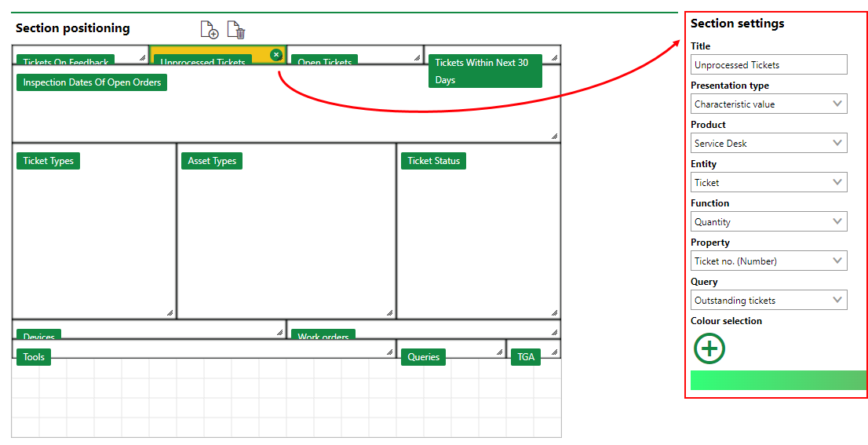Click the Title input field
This screenshot has width=868, height=445.
[768, 64]
